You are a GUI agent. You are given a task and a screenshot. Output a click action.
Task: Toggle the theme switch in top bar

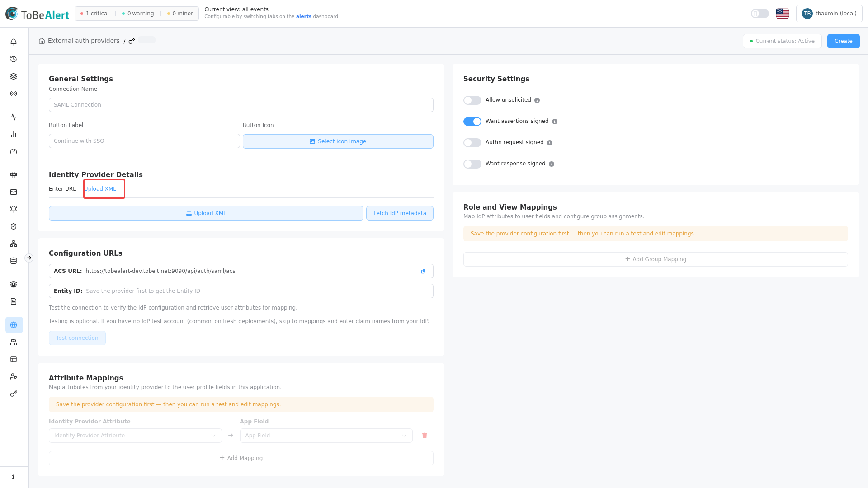[x=760, y=14]
